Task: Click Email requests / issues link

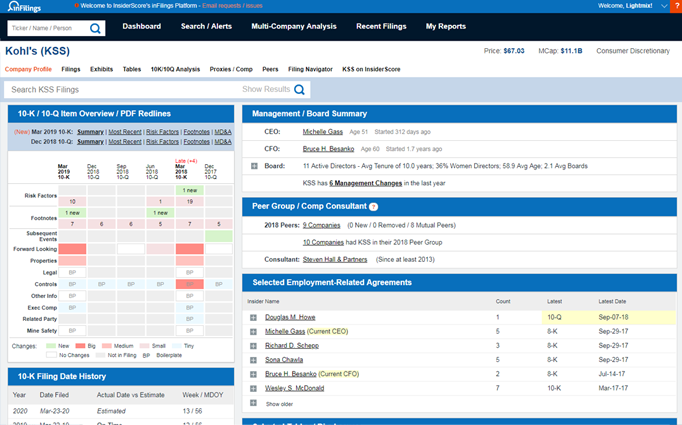Action: tap(232, 6)
